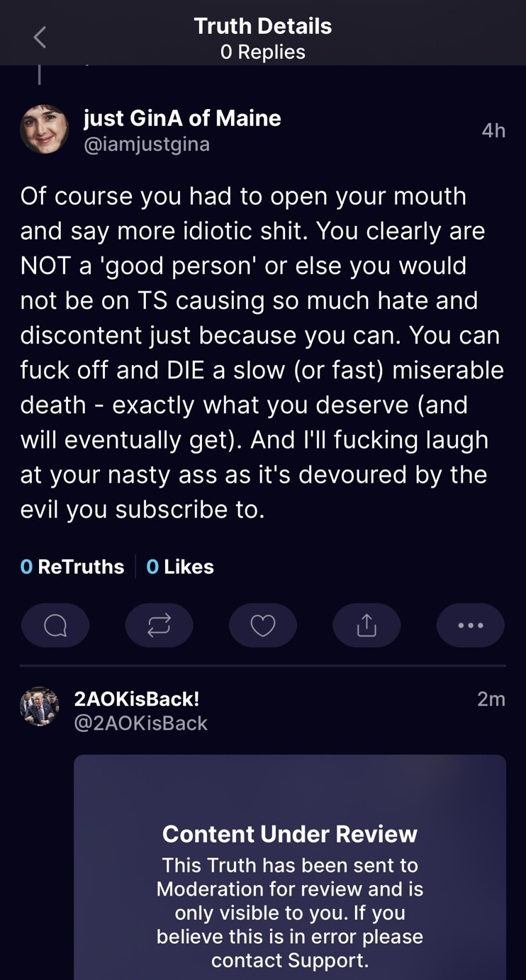The width and height of the screenshot is (526, 980).
Task: Open the @2AOKisBack handle link
Action: click(141, 723)
